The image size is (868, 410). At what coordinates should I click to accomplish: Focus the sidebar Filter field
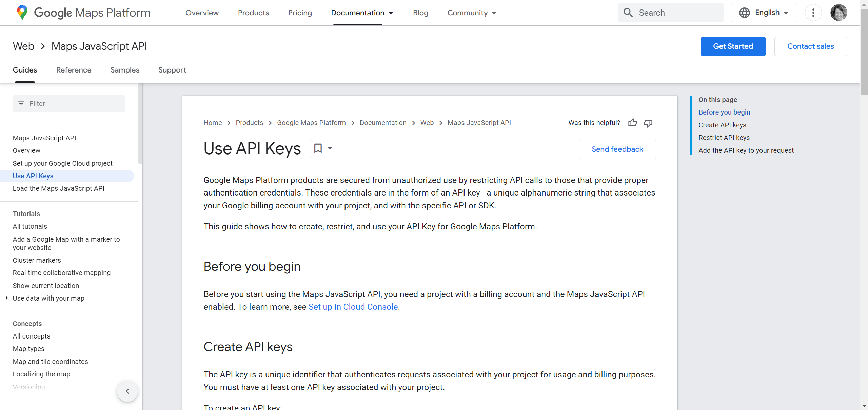coord(69,104)
